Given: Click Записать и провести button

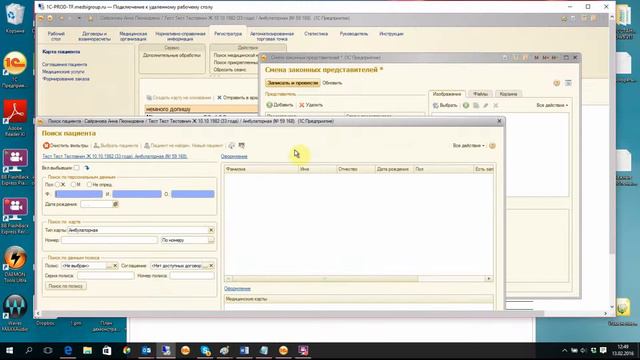Looking at the screenshot, I should tap(293, 83).
